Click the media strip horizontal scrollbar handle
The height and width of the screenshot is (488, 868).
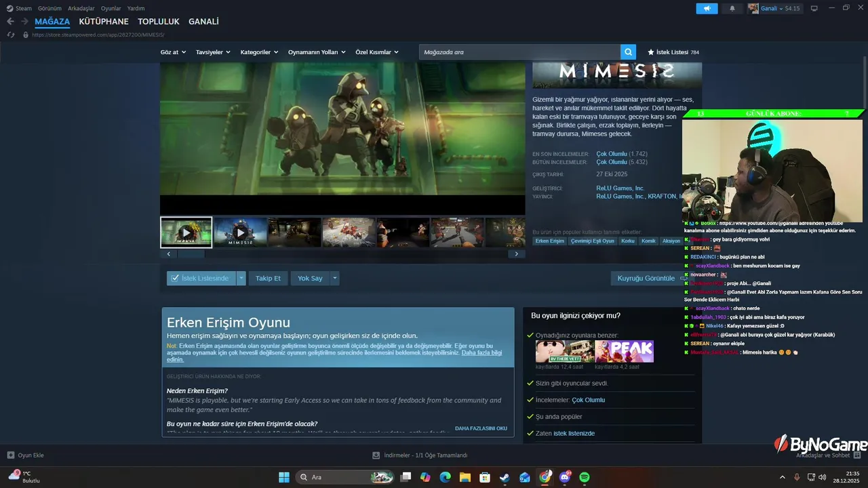click(191, 253)
